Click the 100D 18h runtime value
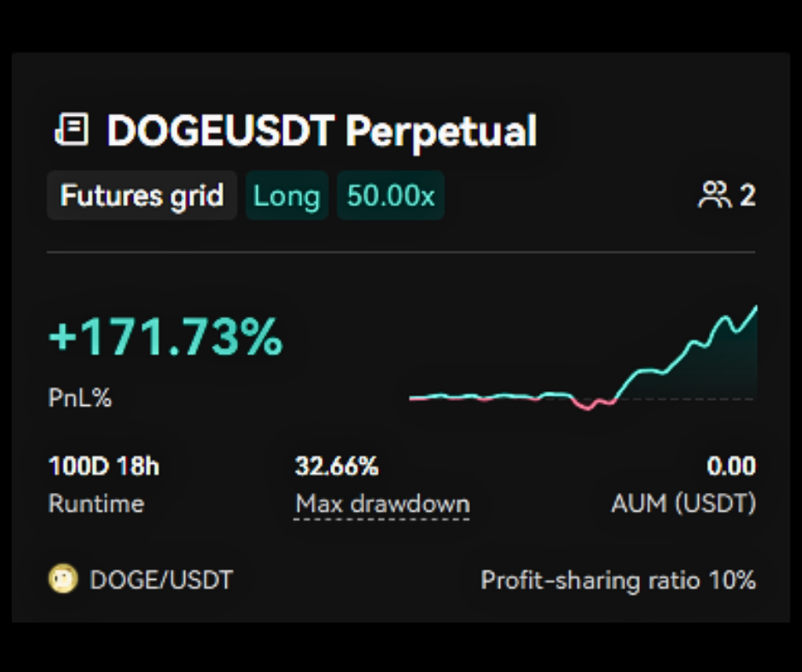This screenshot has width=802, height=672. tap(104, 466)
